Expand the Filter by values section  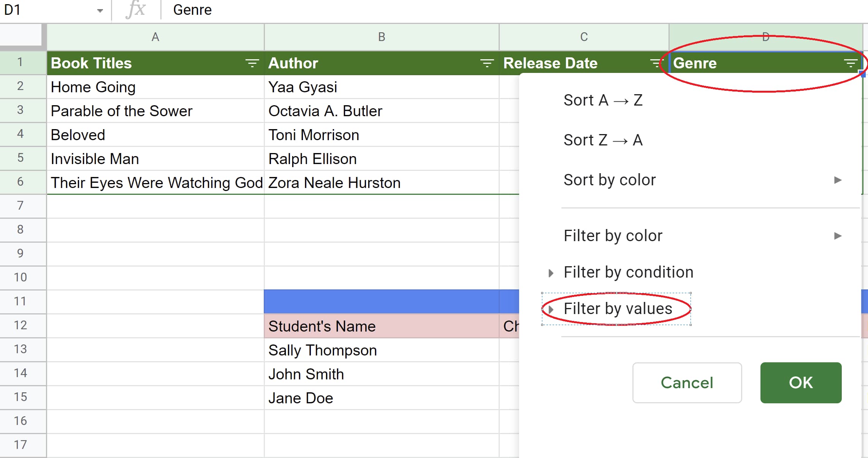551,309
